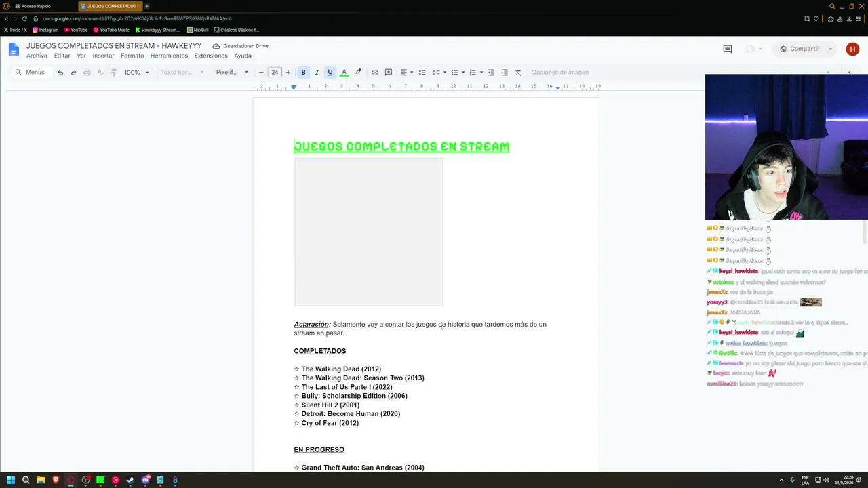Open the Google account avatar H
Viewport: 868px width, 488px height.
pos(852,49)
